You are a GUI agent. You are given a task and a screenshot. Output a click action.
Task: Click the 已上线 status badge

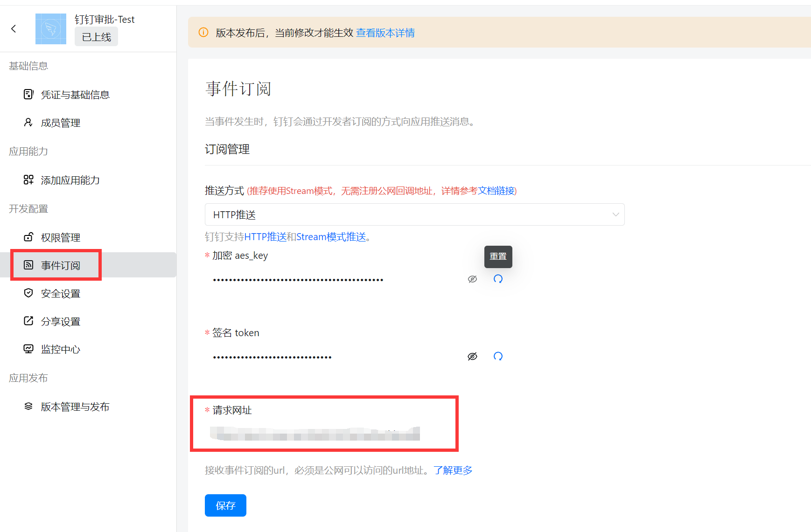(x=97, y=37)
